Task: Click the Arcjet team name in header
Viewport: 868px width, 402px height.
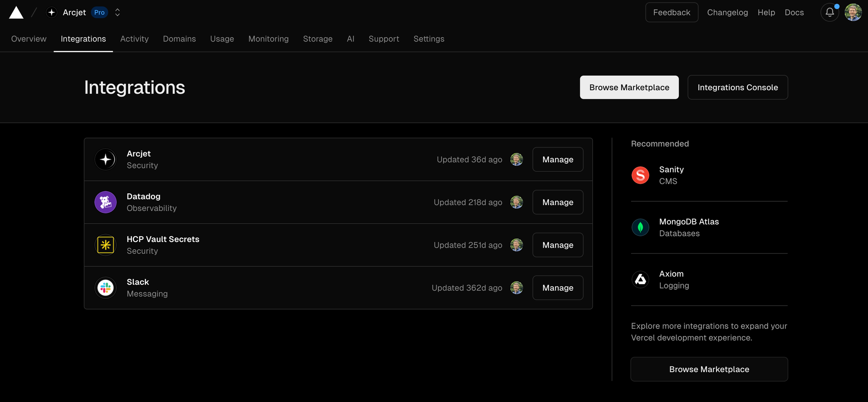Action: tap(74, 13)
